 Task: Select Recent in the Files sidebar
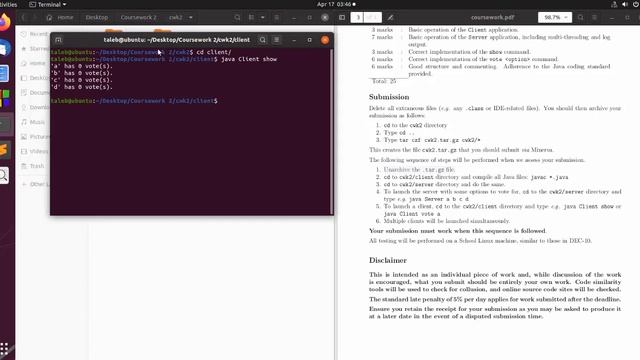35,34
